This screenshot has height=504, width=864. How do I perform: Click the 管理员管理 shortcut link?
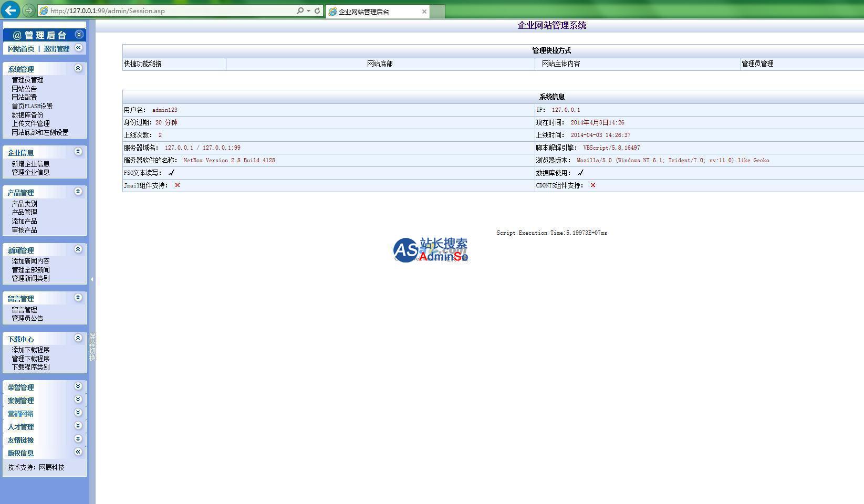coord(757,64)
